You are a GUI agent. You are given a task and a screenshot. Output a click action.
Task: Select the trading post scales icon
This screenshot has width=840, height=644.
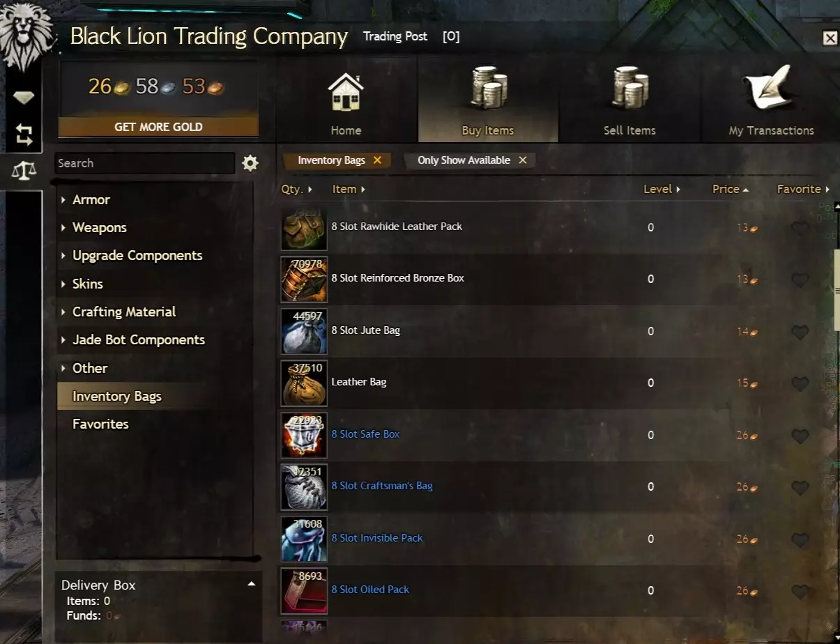(x=24, y=169)
